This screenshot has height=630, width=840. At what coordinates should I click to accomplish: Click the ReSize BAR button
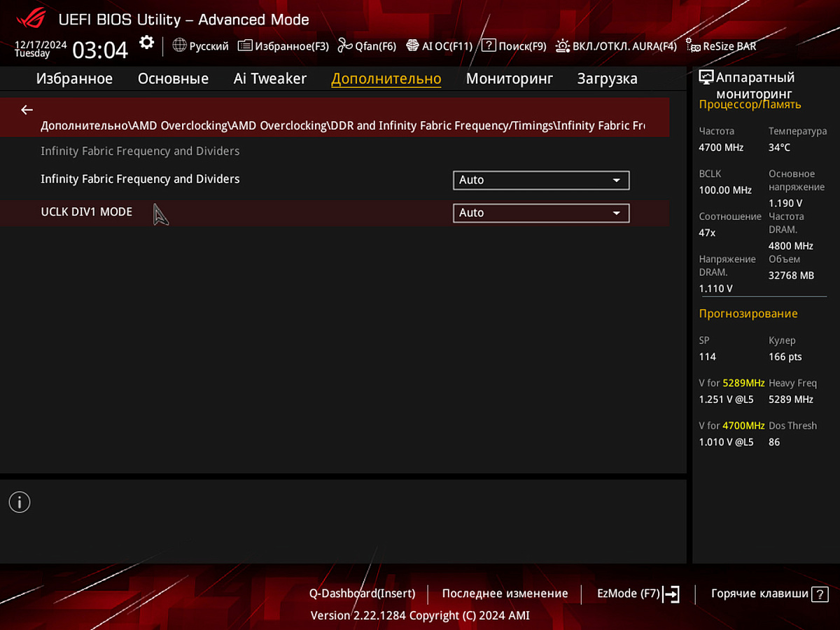721,46
